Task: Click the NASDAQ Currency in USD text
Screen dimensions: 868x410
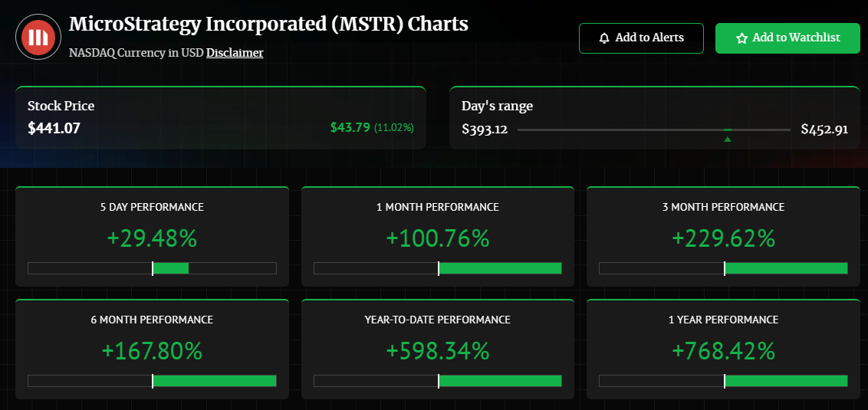Action: click(x=136, y=53)
